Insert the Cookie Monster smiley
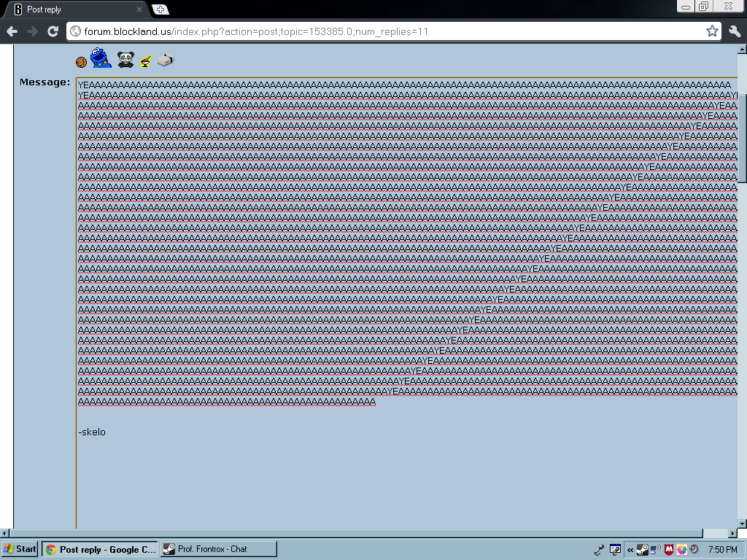 coord(101,58)
